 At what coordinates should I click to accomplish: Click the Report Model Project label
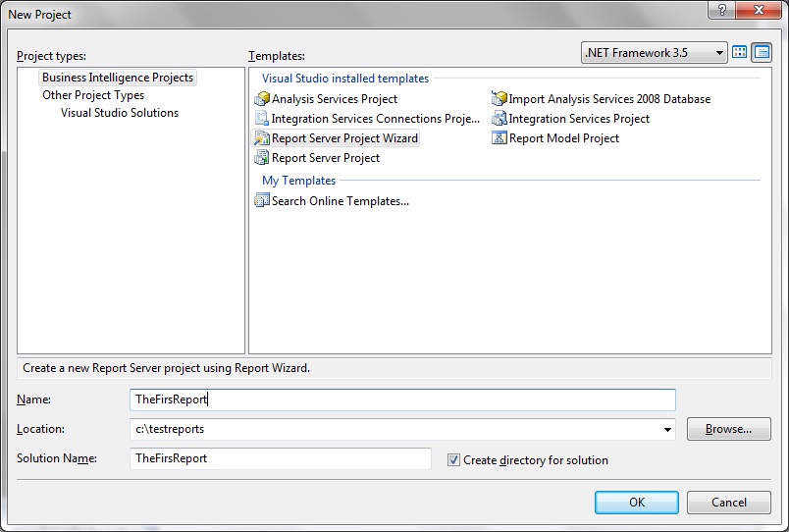coord(564,138)
